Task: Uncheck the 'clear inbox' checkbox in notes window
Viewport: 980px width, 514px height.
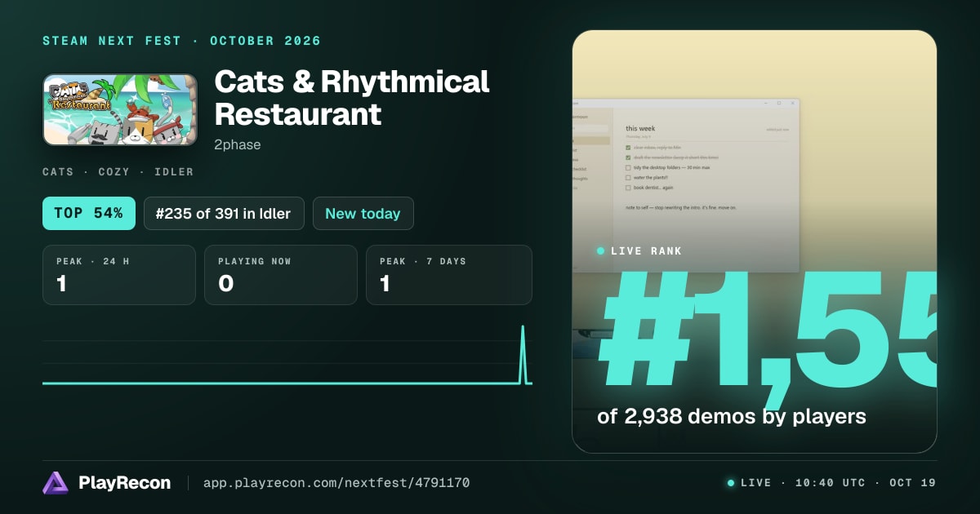Action: 628,147
